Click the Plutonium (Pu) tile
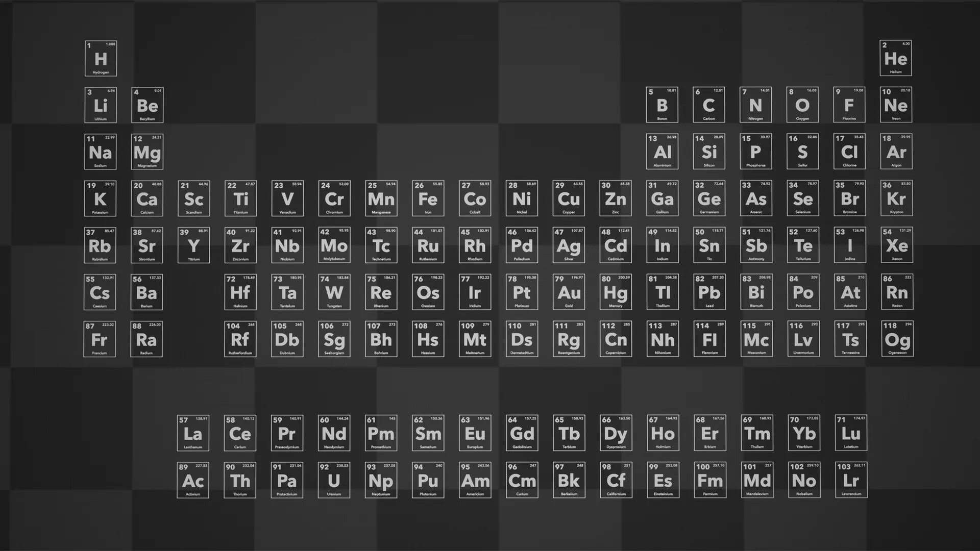The image size is (980, 551). tap(428, 480)
